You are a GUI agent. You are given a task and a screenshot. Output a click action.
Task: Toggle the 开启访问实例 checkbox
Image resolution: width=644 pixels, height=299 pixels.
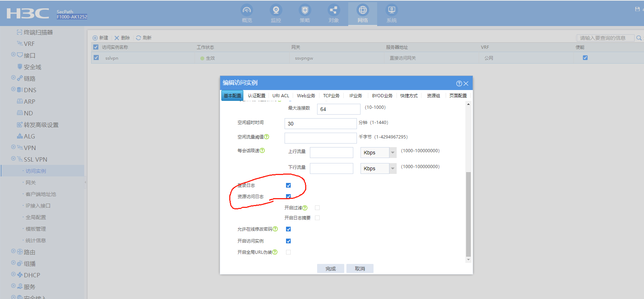(x=288, y=241)
